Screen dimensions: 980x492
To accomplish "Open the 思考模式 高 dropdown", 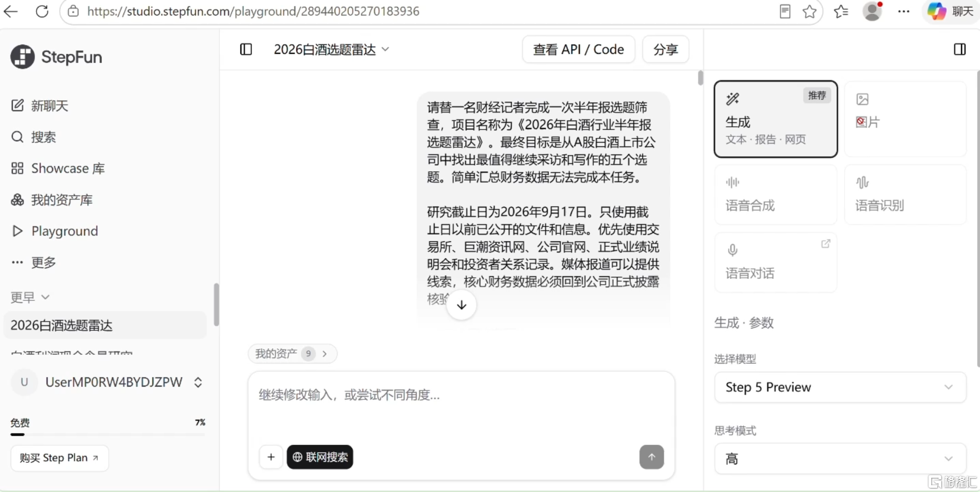I will 840,459.
